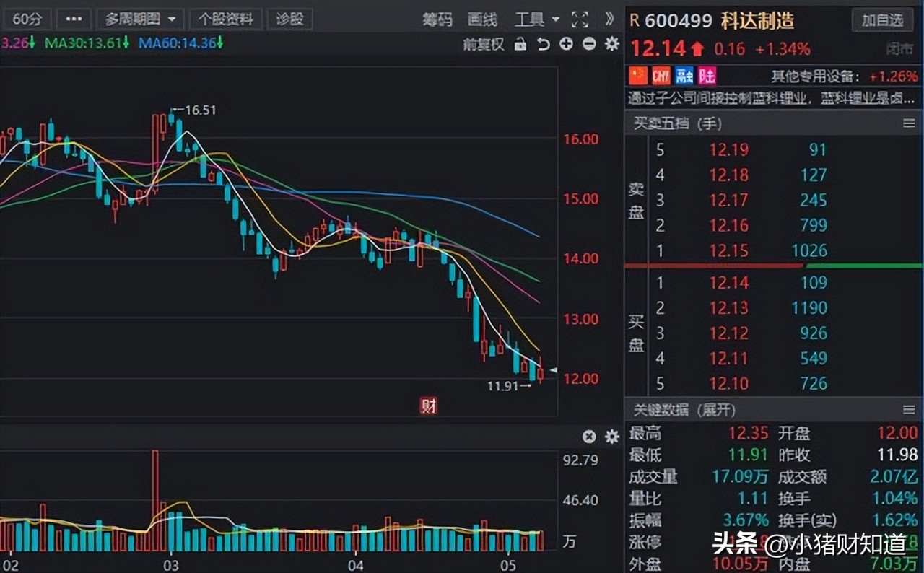Screen dimensions: 924x573
Task: Click the lock icon next to 前复权
Action: [520, 44]
